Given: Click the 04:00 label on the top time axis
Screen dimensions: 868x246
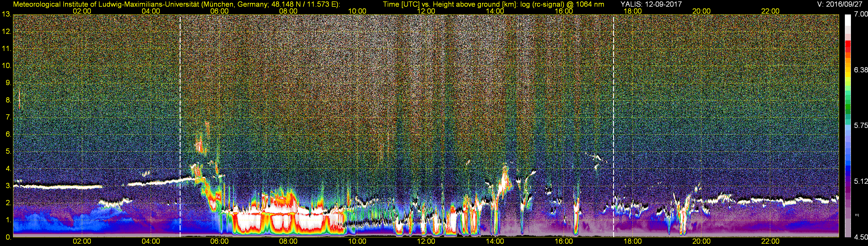Looking at the screenshot, I should (151, 11).
